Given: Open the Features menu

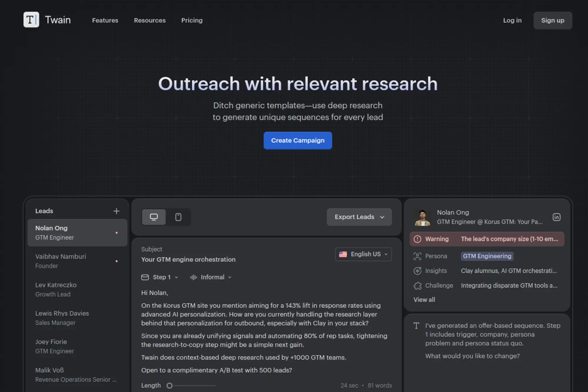Looking at the screenshot, I should [x=105, y=20].
